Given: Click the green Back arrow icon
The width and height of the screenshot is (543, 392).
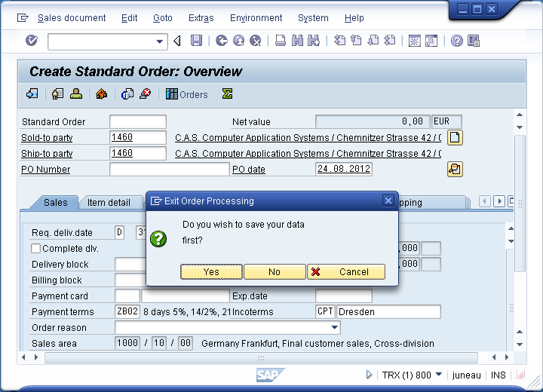Looking at the screenshot, I should 221,41.
